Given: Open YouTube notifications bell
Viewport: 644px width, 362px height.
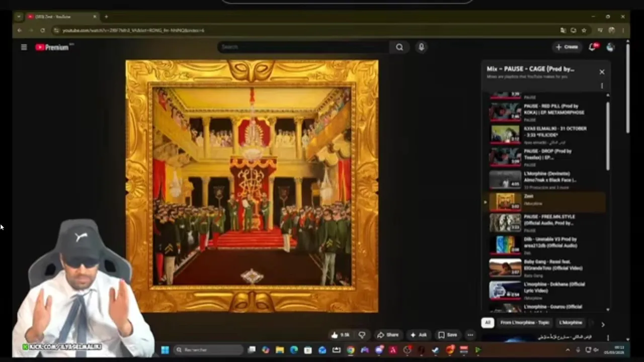Looking at the screenshot, I should [x=593, y=47].
